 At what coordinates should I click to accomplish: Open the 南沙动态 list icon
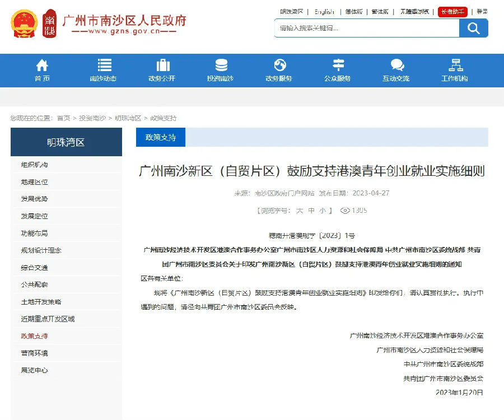105,65
